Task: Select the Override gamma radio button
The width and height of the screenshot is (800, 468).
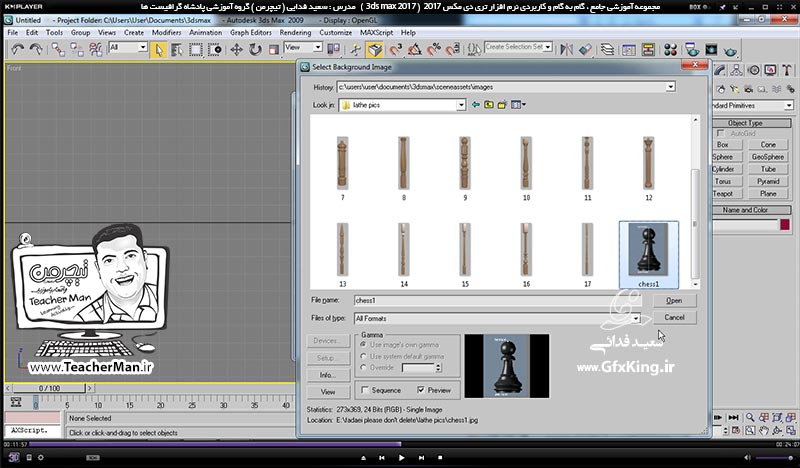Action: [363, 367]
